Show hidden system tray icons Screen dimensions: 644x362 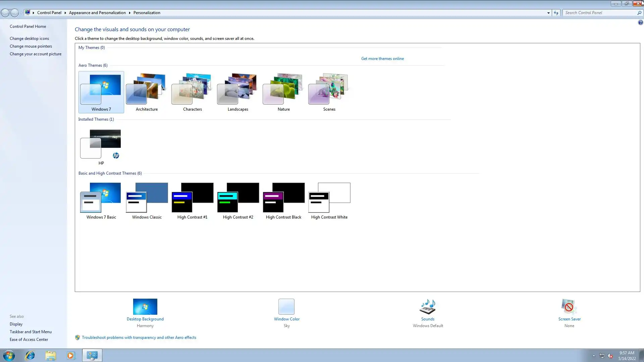pos(594,356)
